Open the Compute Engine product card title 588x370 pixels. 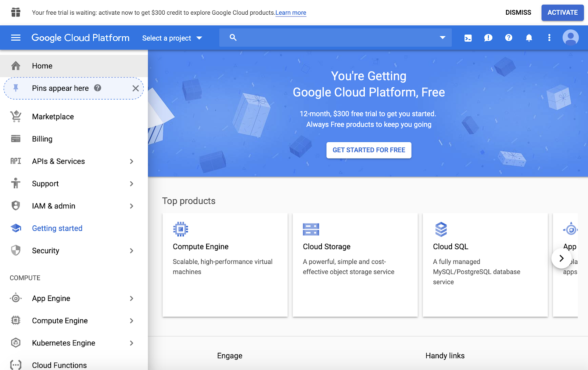[201, 247]
